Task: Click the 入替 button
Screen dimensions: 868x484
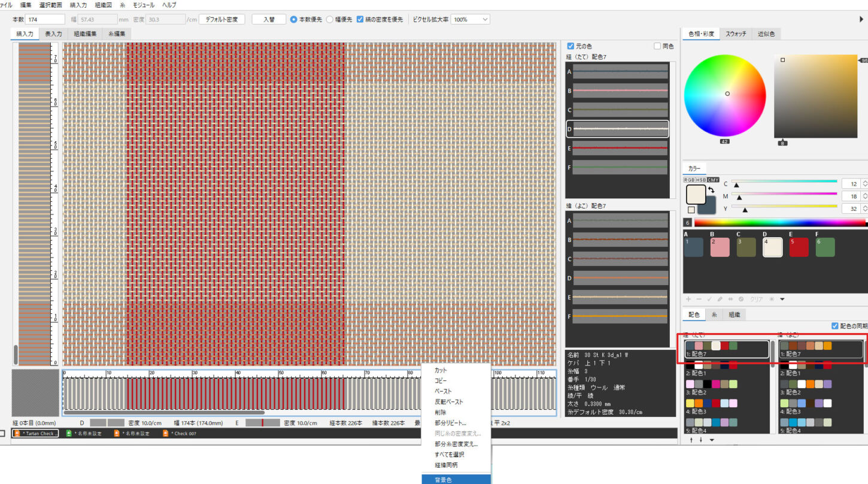Action: coord(269,19)
